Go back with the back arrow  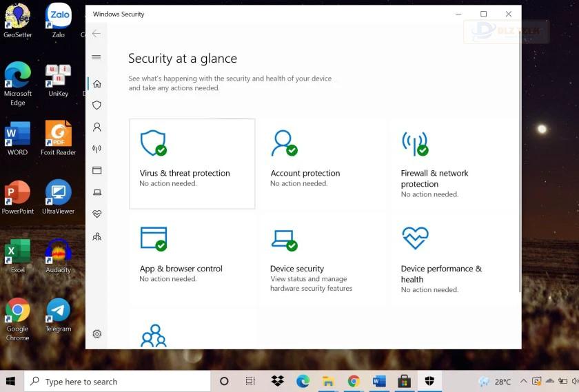[x=96, y=34]
